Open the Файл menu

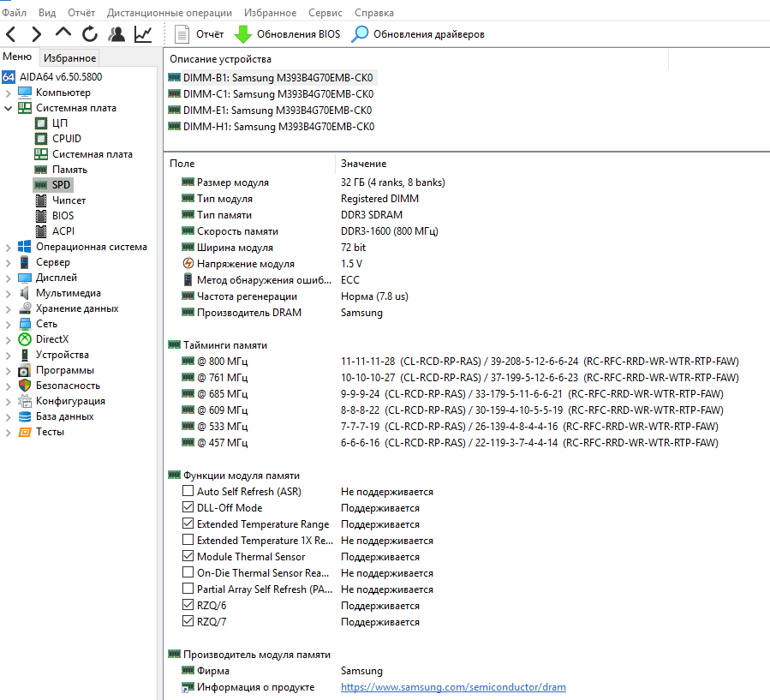pyautogui.click(x=15, y=12)
